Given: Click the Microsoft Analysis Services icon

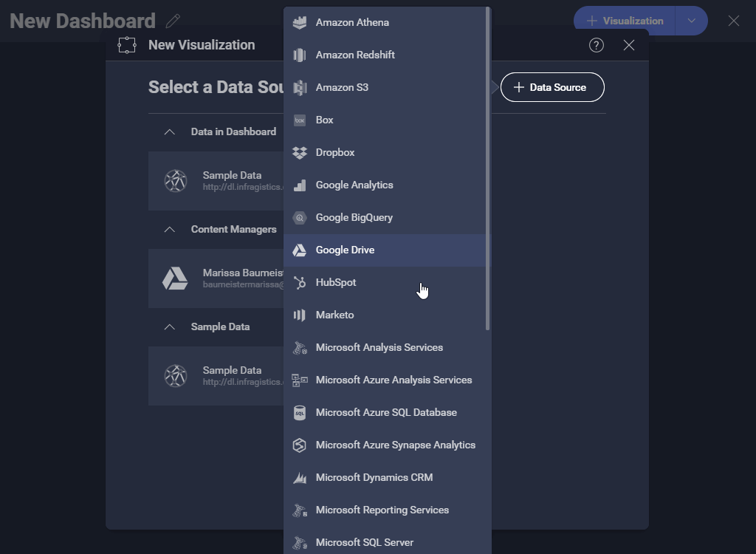Looking at the screenshot, I should click(300, 347).
